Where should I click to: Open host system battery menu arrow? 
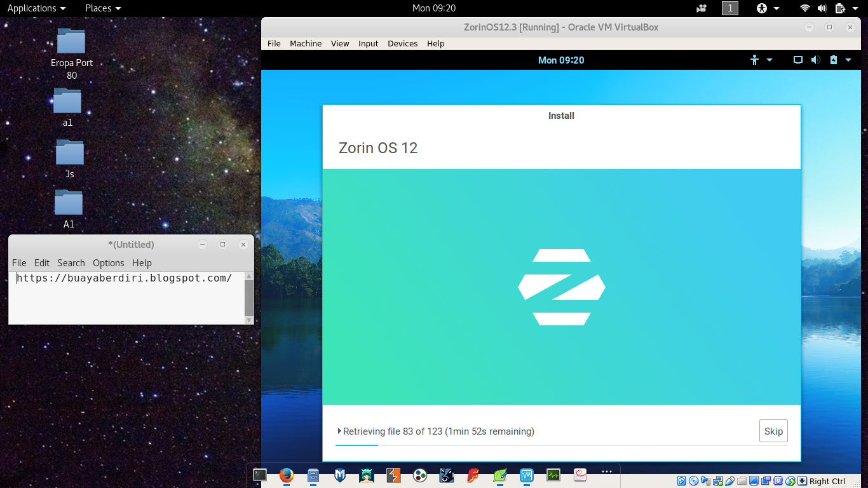click(855, 8)
